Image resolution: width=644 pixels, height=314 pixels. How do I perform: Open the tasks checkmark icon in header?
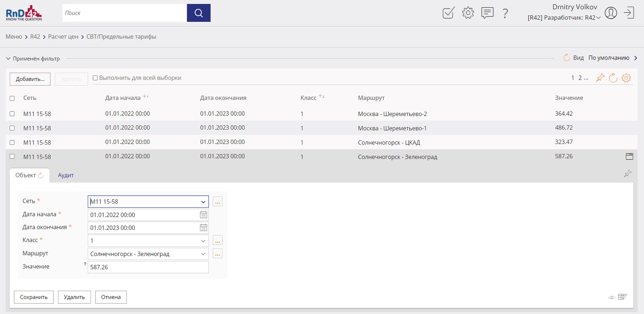(x=448, y=13)
